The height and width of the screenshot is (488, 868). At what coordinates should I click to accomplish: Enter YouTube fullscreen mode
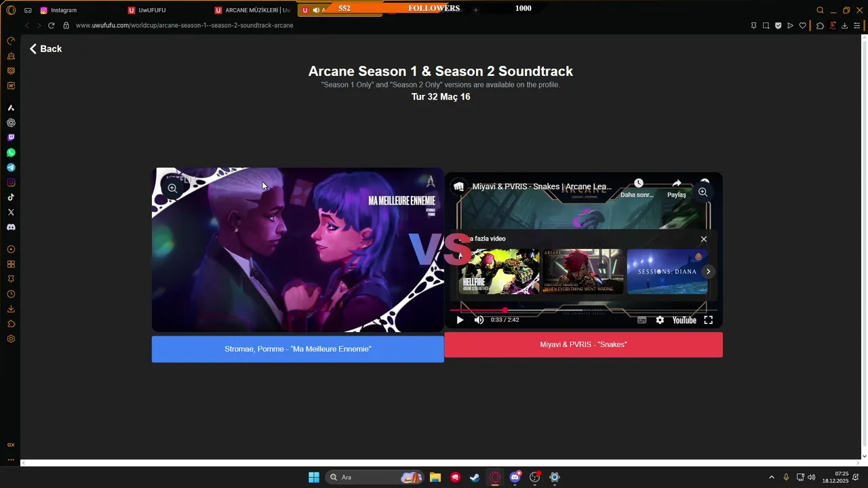pyautogui.click(x=708, y=320)
